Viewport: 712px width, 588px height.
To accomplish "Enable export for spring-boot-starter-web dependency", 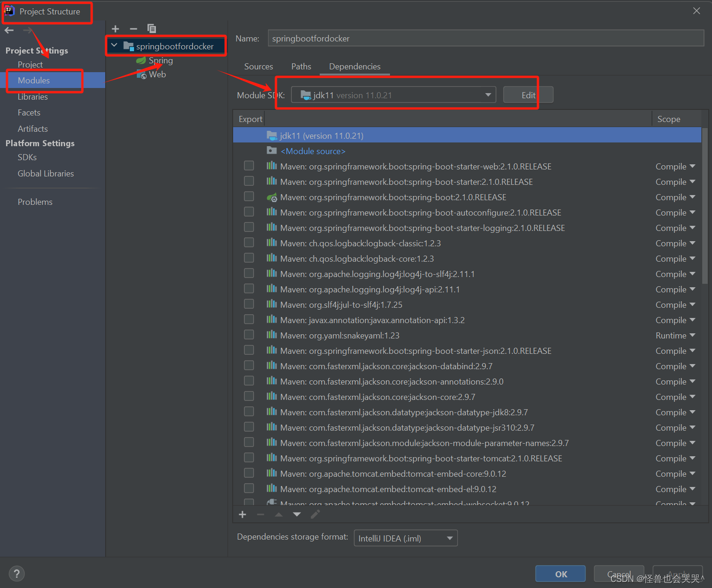I will (x=249, y=165).
